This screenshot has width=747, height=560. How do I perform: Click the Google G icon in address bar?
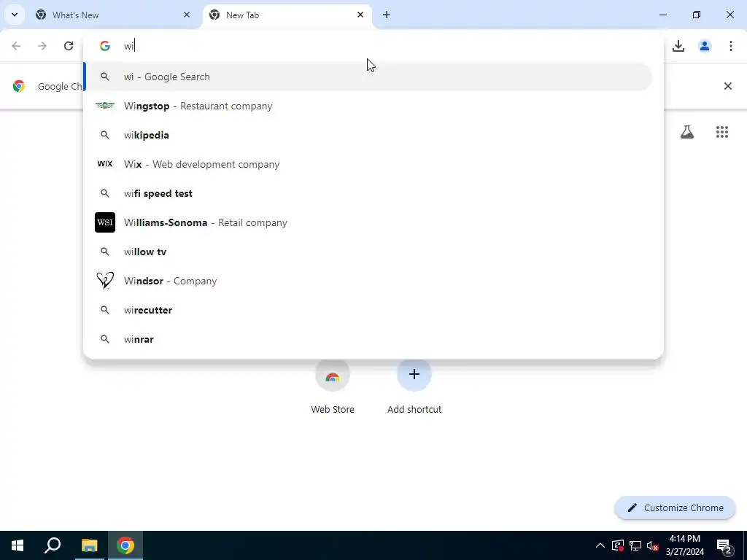point(105,46)
